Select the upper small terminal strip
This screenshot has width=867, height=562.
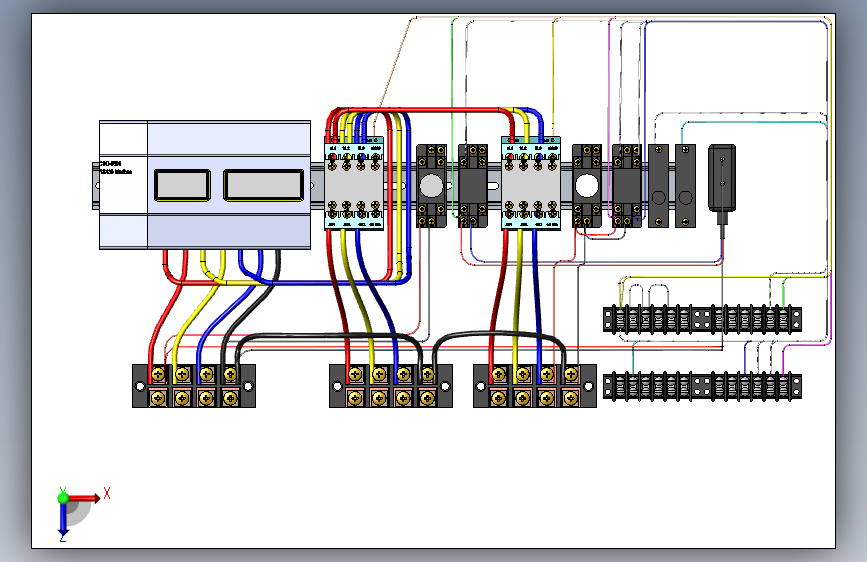pyautogui.click(x=702, y=320)
